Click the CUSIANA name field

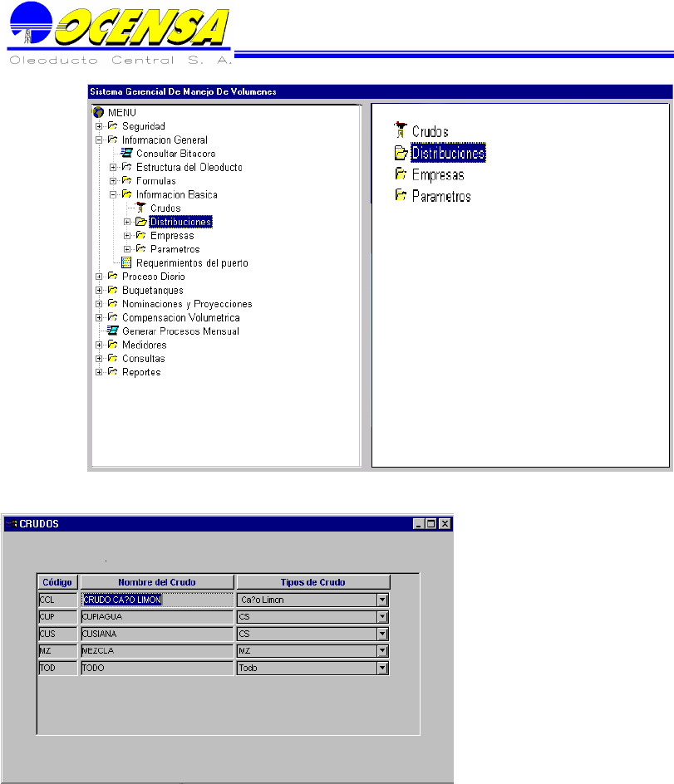click(157, 634)
